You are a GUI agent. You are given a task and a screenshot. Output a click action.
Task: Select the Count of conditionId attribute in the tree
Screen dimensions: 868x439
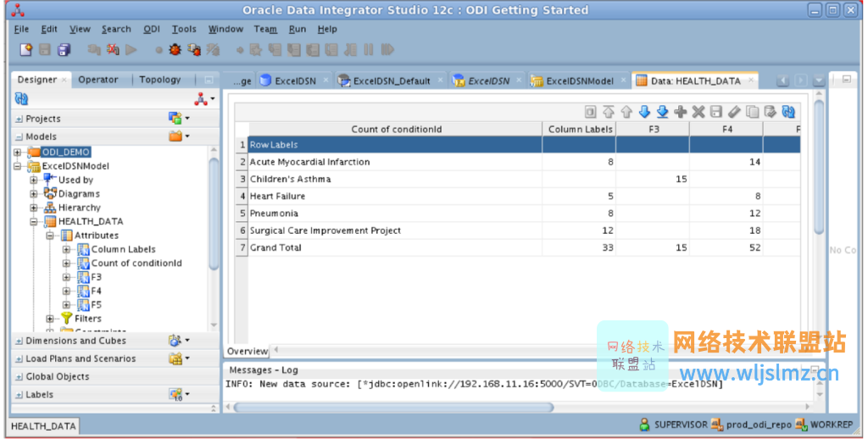click(136, 263)
